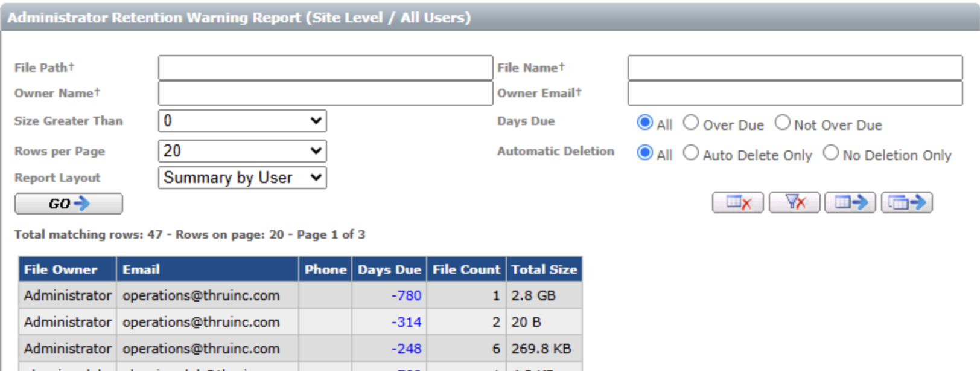Select the All radio button for Days Due

coord(645,123)
